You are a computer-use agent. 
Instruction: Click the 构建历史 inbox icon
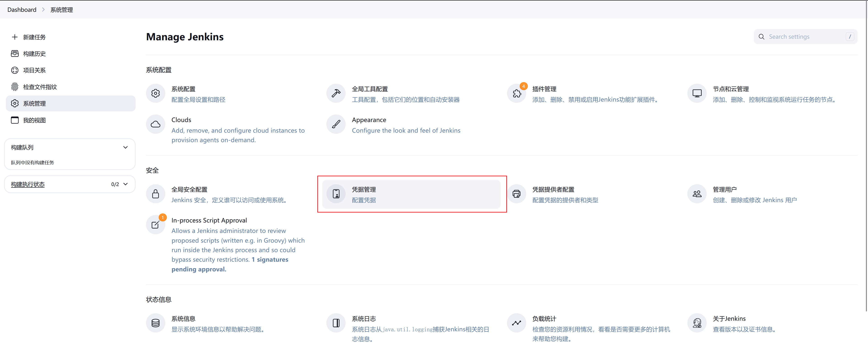pos(14,53)
